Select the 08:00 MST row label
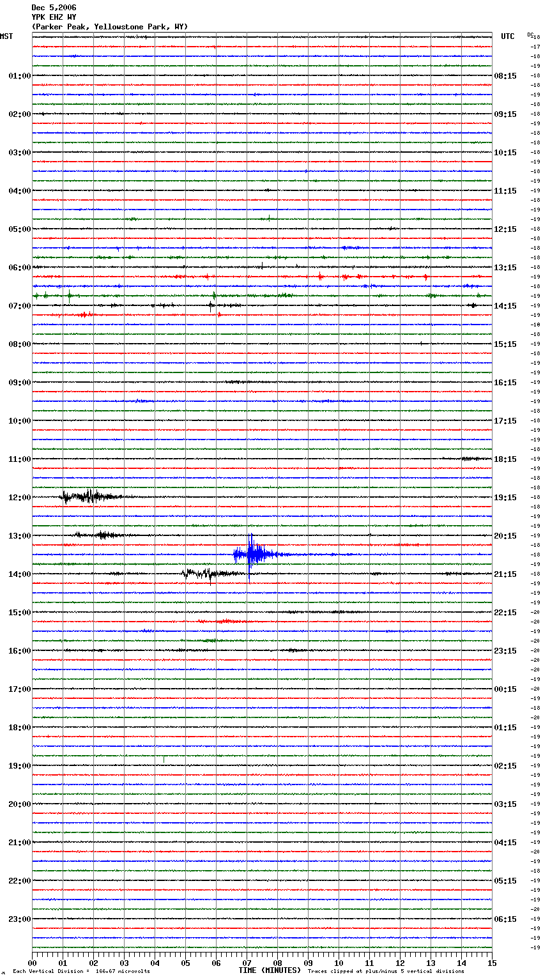 click(20, 344)
